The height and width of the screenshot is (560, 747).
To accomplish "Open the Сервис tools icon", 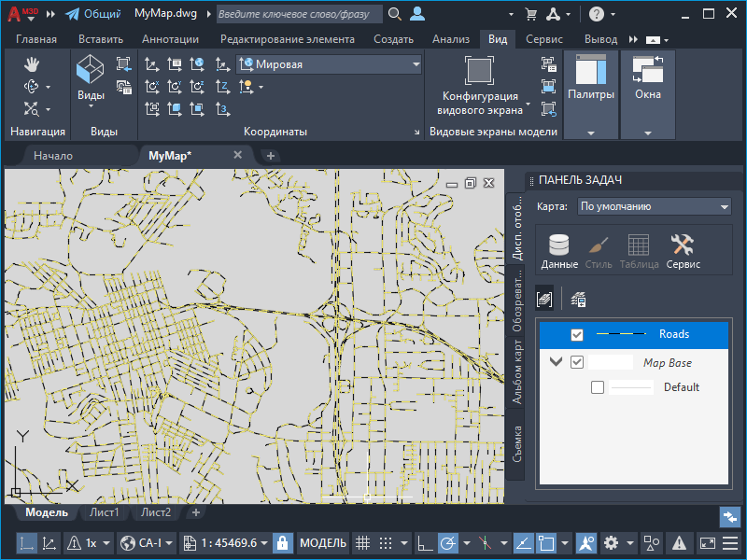I will coord(683,250).
